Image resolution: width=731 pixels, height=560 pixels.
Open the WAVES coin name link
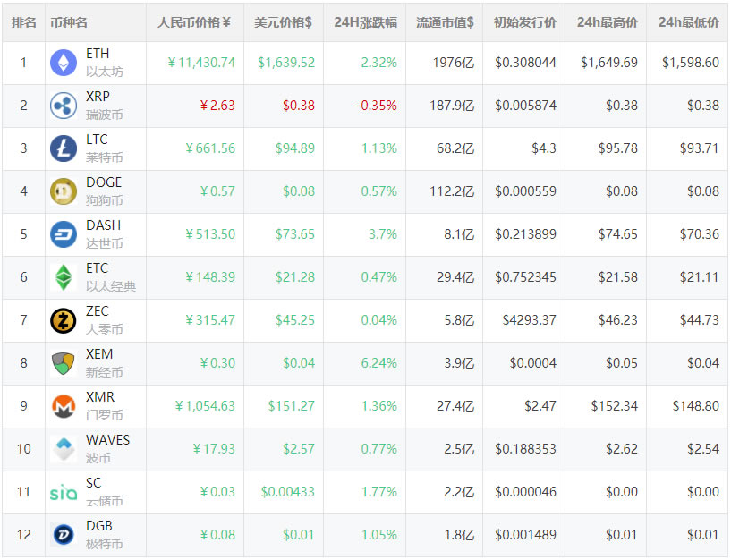108,440
